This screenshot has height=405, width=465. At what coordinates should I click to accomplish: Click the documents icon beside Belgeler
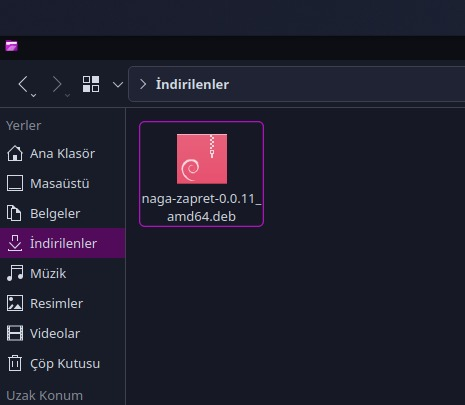pos(14,213)
